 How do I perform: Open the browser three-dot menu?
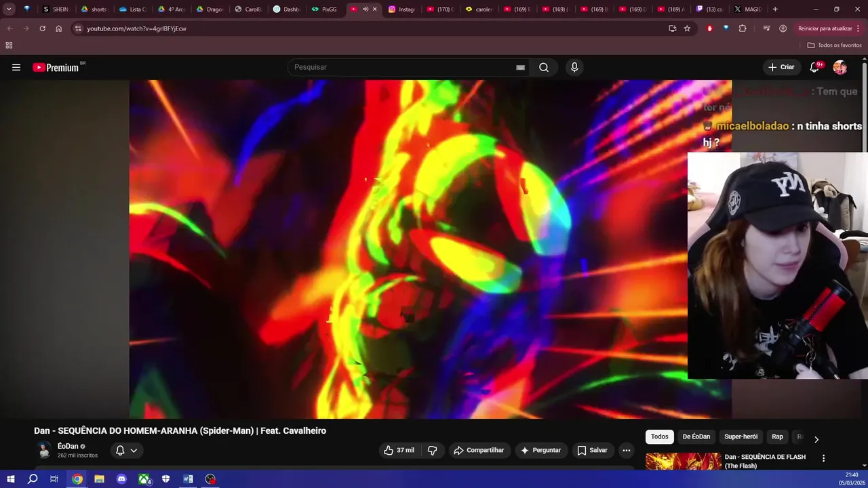859,28
